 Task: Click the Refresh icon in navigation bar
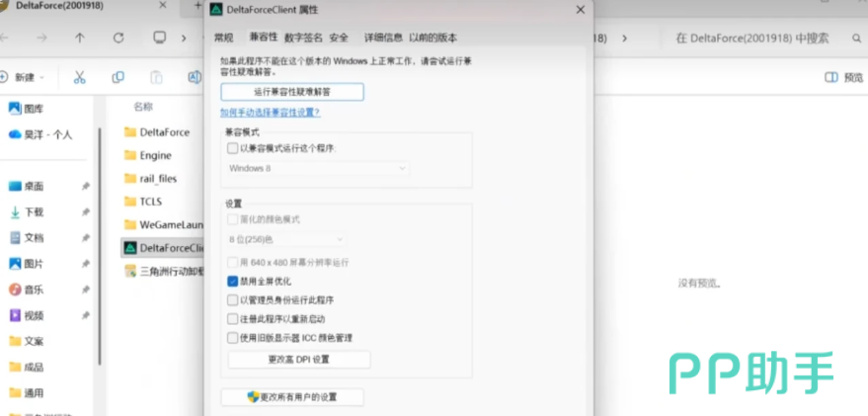pyautogui.click(x=118, y=39)
